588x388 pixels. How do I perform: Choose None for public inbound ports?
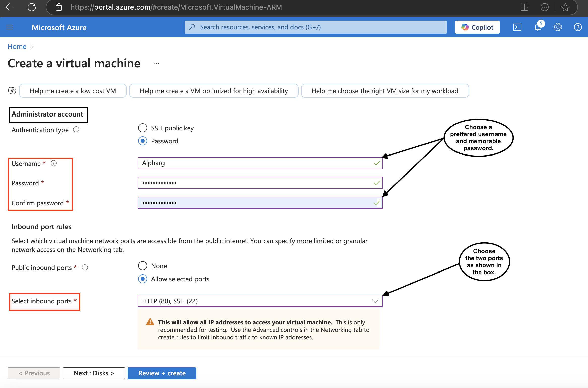click(x=143, y=266)
